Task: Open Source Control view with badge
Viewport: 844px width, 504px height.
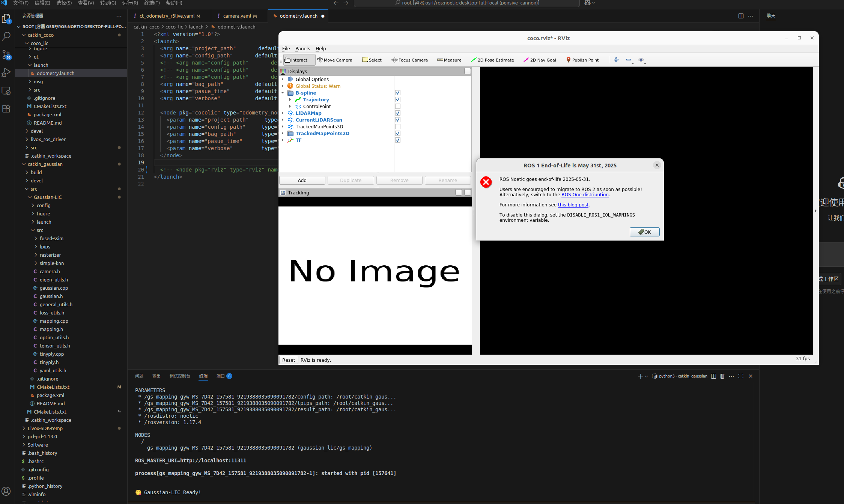Action: (6, 55)
